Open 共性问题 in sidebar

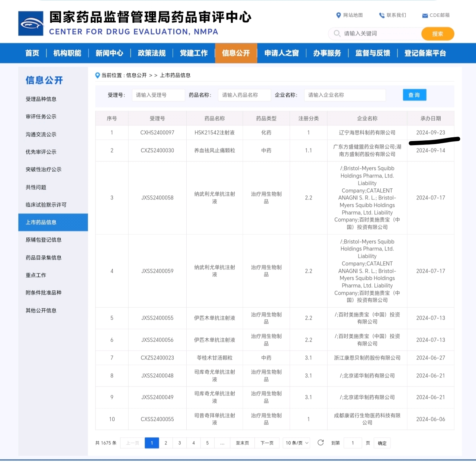[x=36, y=187]
